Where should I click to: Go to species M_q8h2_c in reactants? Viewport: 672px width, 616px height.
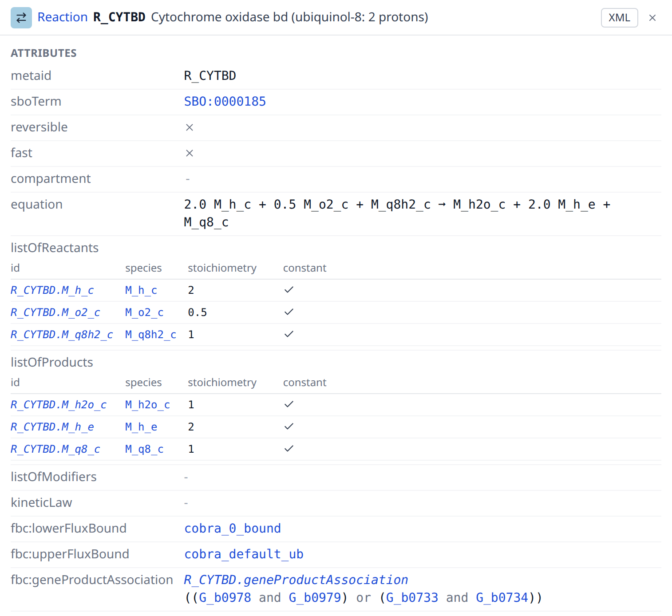150,335
